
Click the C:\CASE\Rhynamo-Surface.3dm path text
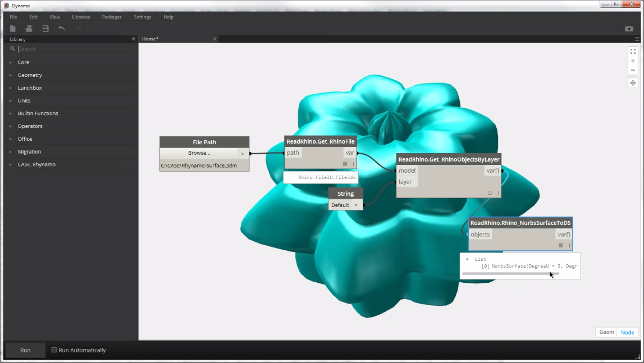pos(199,166)
